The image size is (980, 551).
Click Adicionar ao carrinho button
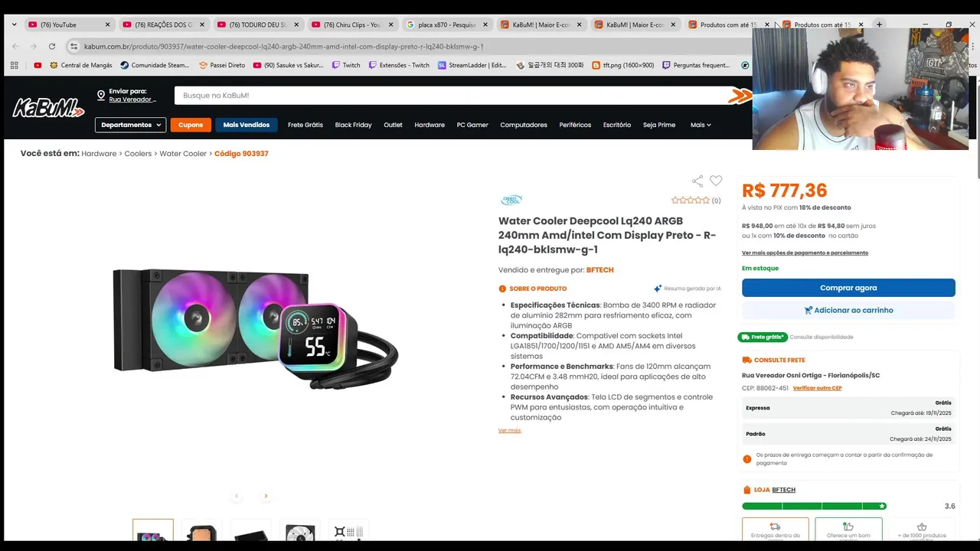coord(848,310)
